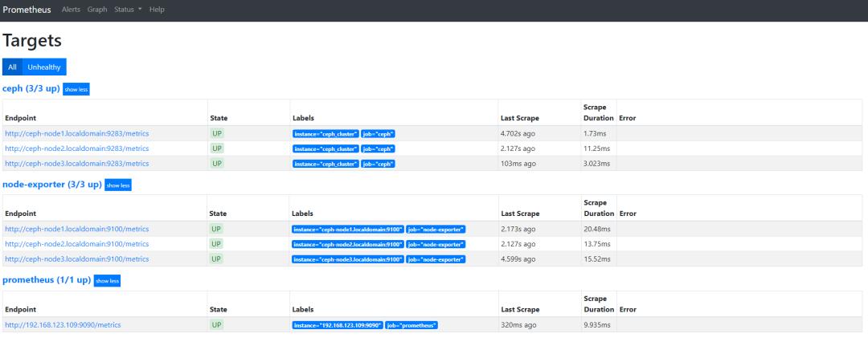This screenshot has height=346, width=868.
Task: Click UP state badge for ceph-node2:9100
Action: tap(217, 244)
